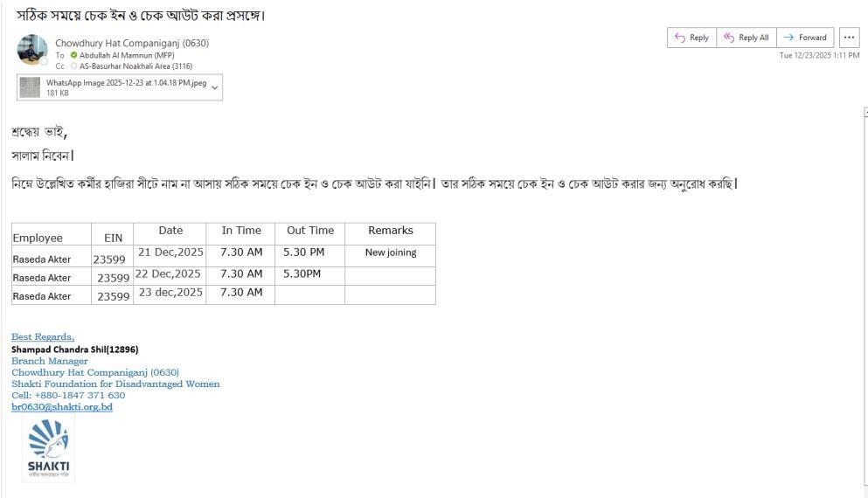Click the SHAKTI logo image in signature
868x498 pixels.
tap(49, 447)
